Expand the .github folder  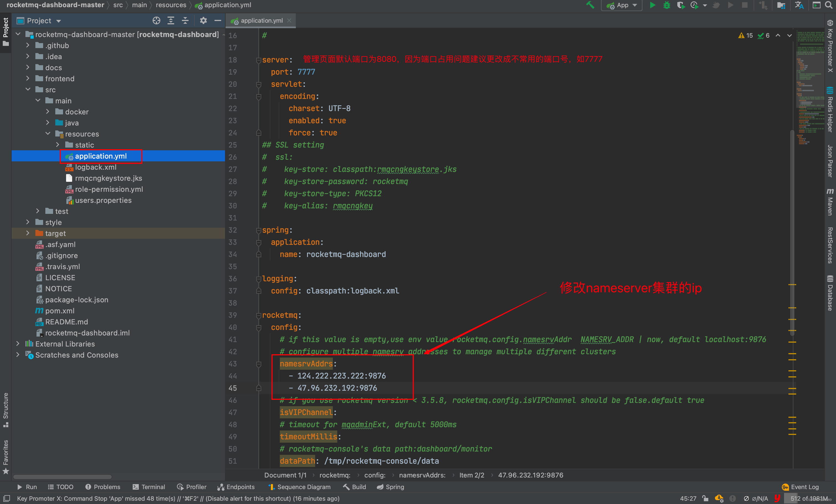pyautogui.click(x=28, y=45)
